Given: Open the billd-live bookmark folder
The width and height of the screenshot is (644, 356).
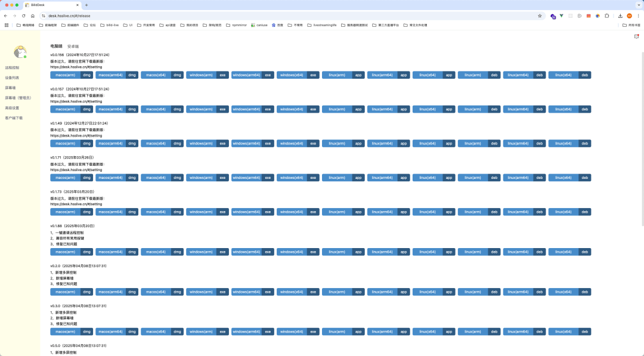Looking at the screenshot, I should click(109, 25).
